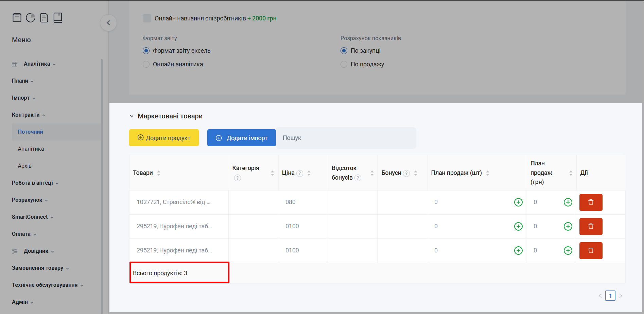Open the book icon in sidebar header
The width and height of the screenshot is (644, 314).
[x=58, y=18]
